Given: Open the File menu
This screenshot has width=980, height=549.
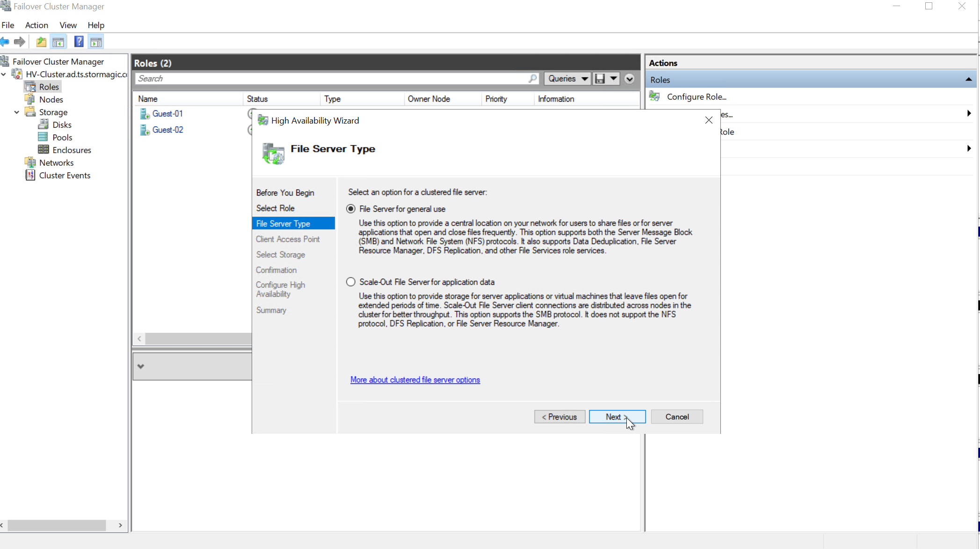Looking at the screenshot, I should [x=8, y=25].
